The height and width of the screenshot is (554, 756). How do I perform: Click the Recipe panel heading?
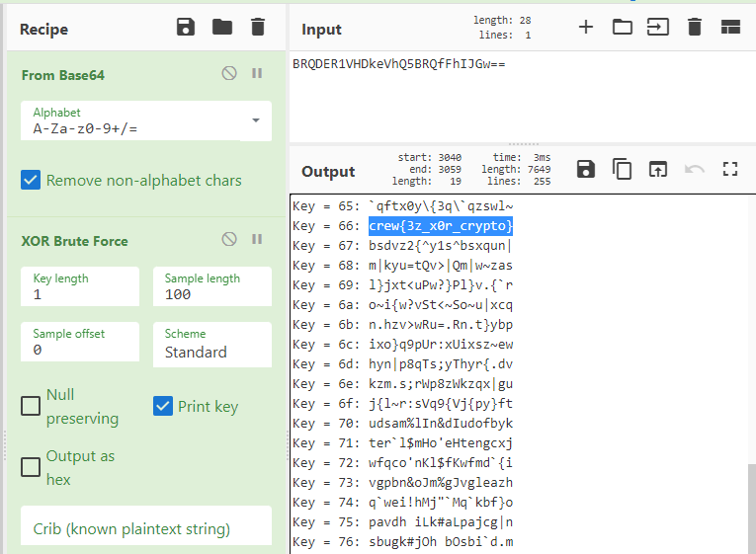[x=43, y=30]
